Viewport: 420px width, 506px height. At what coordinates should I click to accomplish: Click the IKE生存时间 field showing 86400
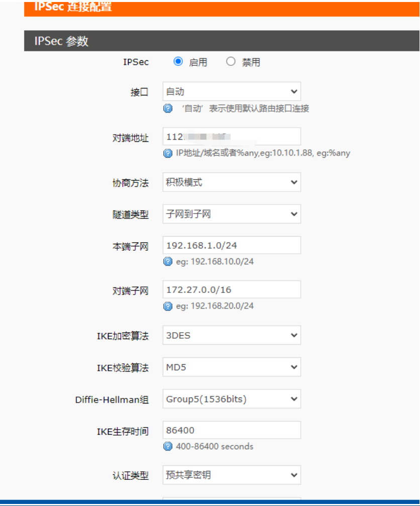[x=232, y=430]
